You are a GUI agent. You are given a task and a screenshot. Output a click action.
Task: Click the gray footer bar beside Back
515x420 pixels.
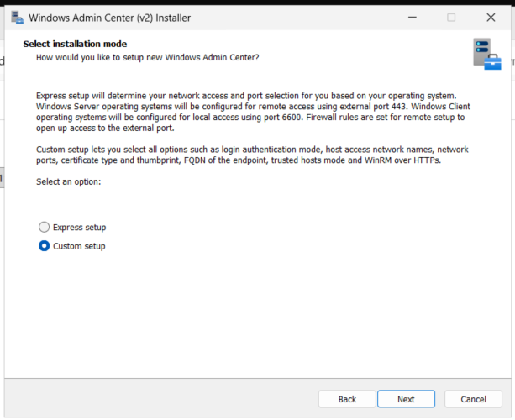pyautogui.click(x=161, y=398)
